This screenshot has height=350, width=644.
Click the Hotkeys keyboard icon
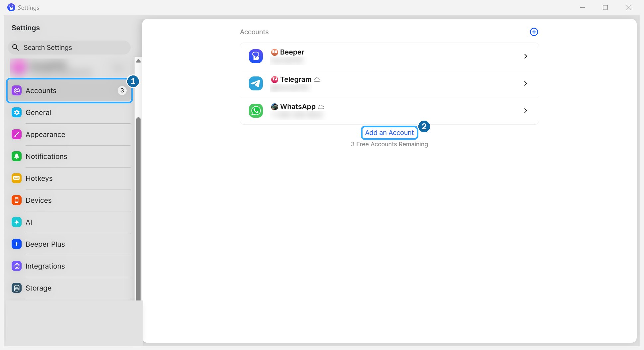coord(17,178)
